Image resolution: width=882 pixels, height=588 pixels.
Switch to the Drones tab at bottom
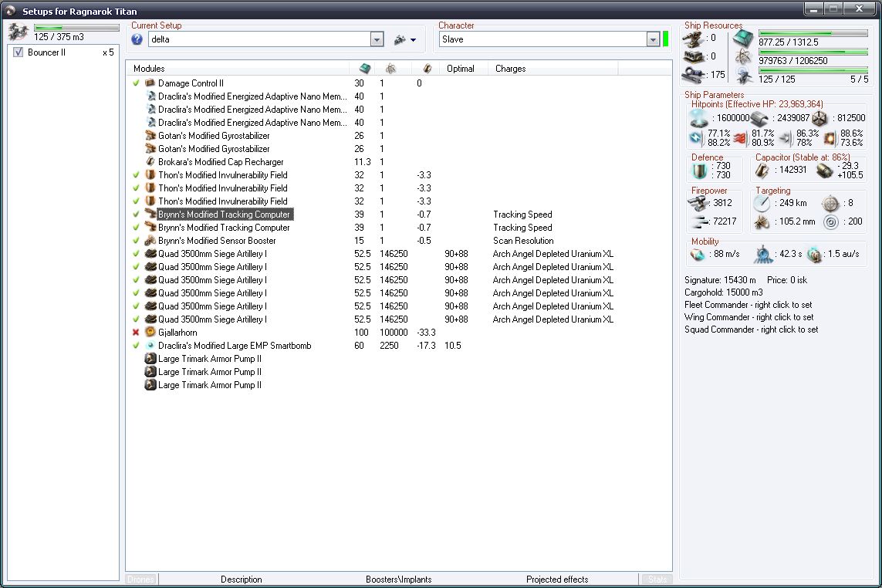click(x=141, y=580)
